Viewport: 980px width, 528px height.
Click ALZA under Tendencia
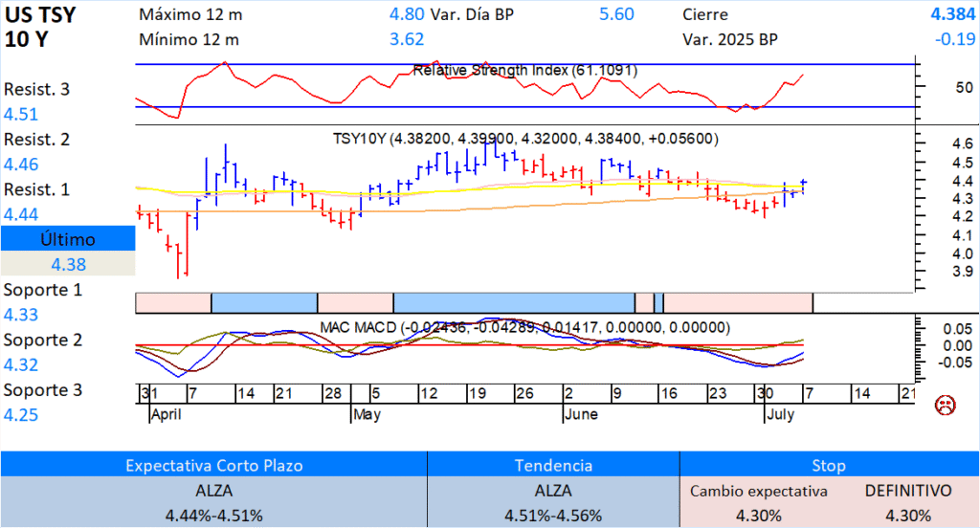coord(553,491)
